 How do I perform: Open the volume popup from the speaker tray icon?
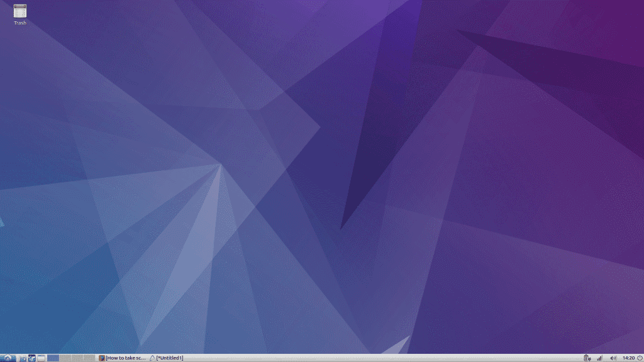tap(613, 358)
